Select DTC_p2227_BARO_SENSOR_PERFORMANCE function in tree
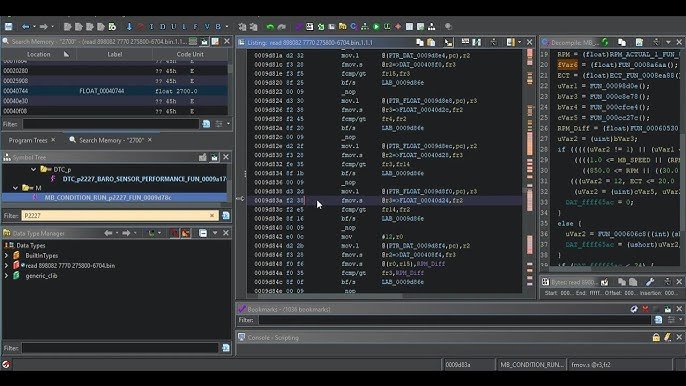The height and width of the screenshot is (386, 686). pos(144,179)
